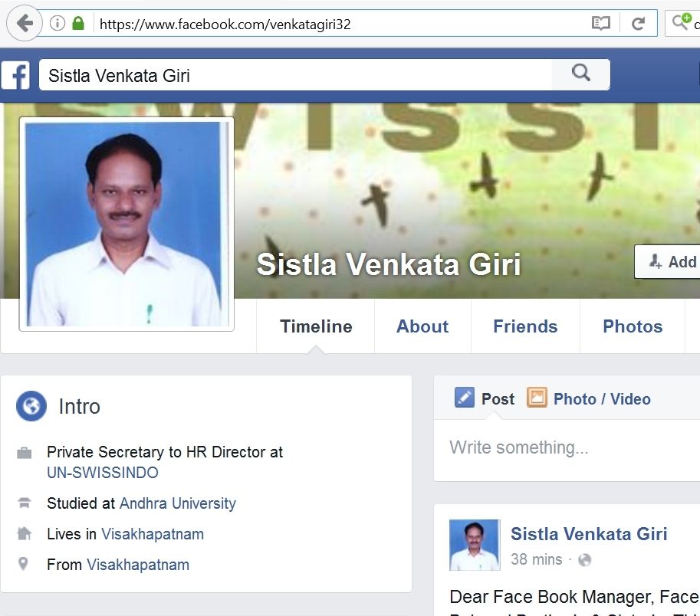The height and width of the screenshot is (616, 700).
Task: Click the magnifying glass search button
Action: tap(581, 73)
